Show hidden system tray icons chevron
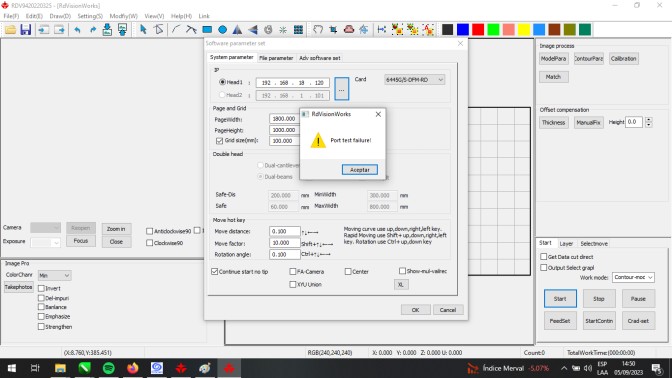672x378 pixels. [564, 368]
